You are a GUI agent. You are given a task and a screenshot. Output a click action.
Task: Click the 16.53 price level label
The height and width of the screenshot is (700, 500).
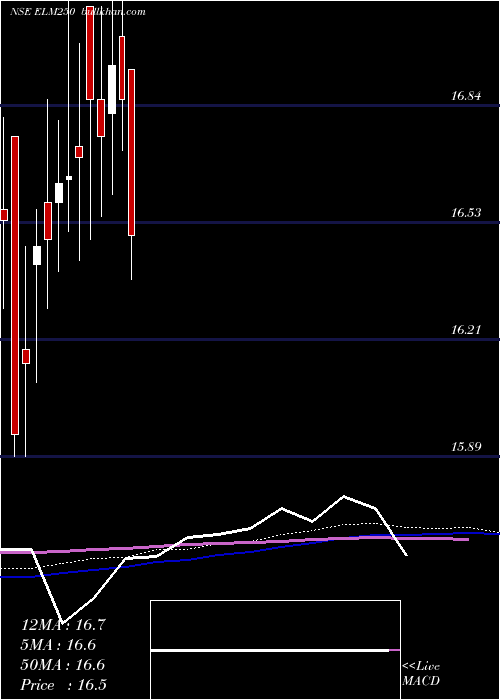point(466,212)
